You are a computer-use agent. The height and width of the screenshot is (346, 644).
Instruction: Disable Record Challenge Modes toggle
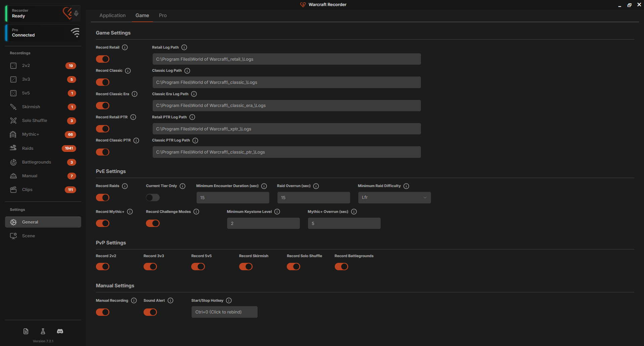[x=153, y=223]
